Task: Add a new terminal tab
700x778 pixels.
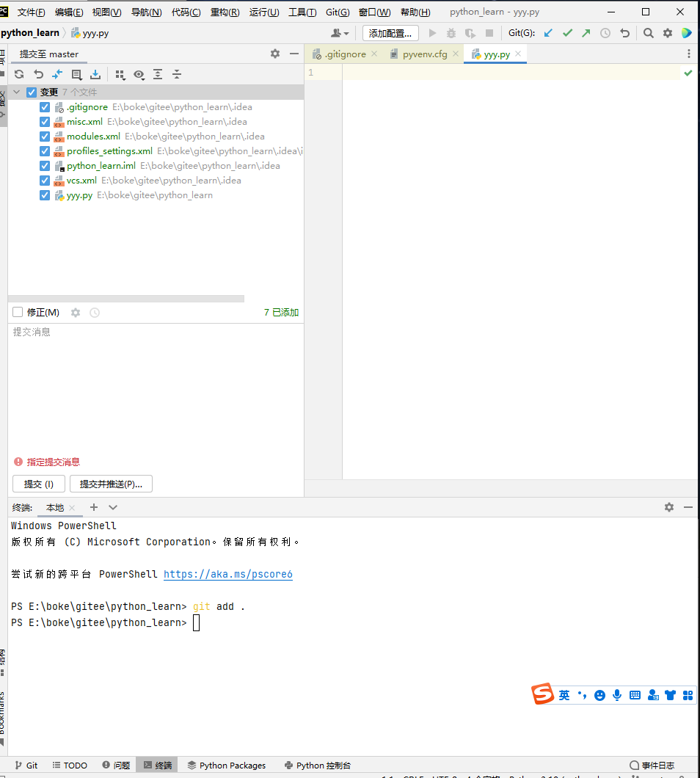Action: (94, 507)
